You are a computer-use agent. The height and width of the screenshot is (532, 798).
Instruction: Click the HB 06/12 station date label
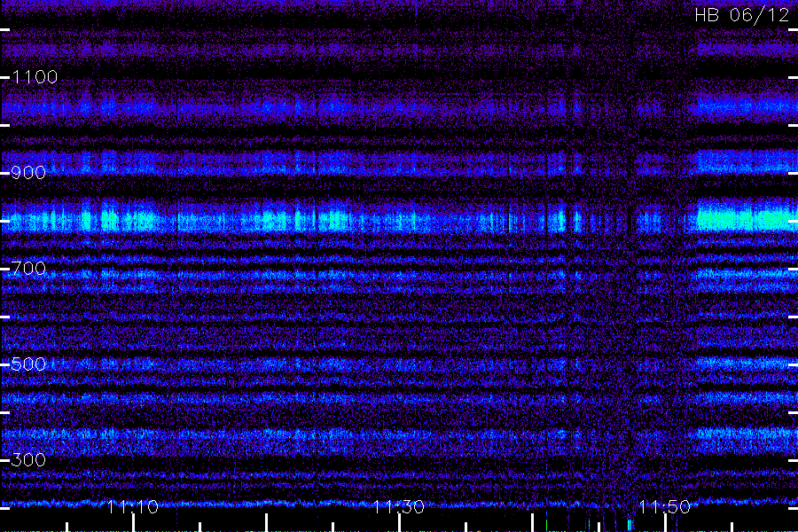pos(742,15)
